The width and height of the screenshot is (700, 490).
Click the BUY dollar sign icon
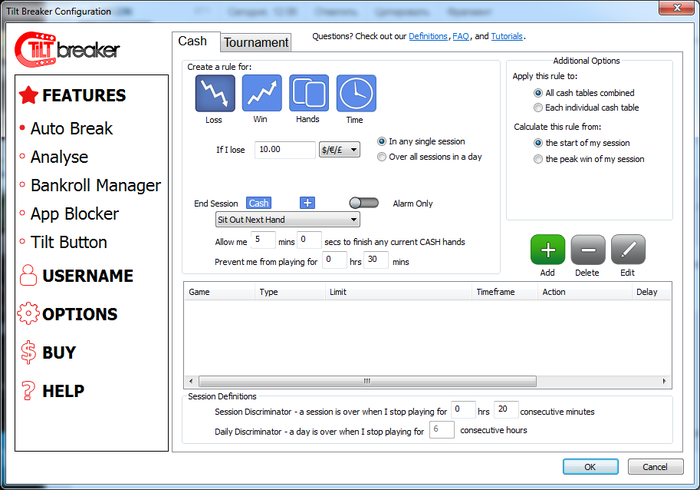28,352
